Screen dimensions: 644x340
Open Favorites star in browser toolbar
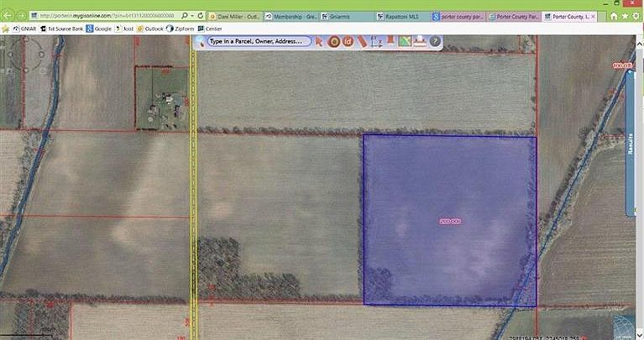[x=625, y=16]
